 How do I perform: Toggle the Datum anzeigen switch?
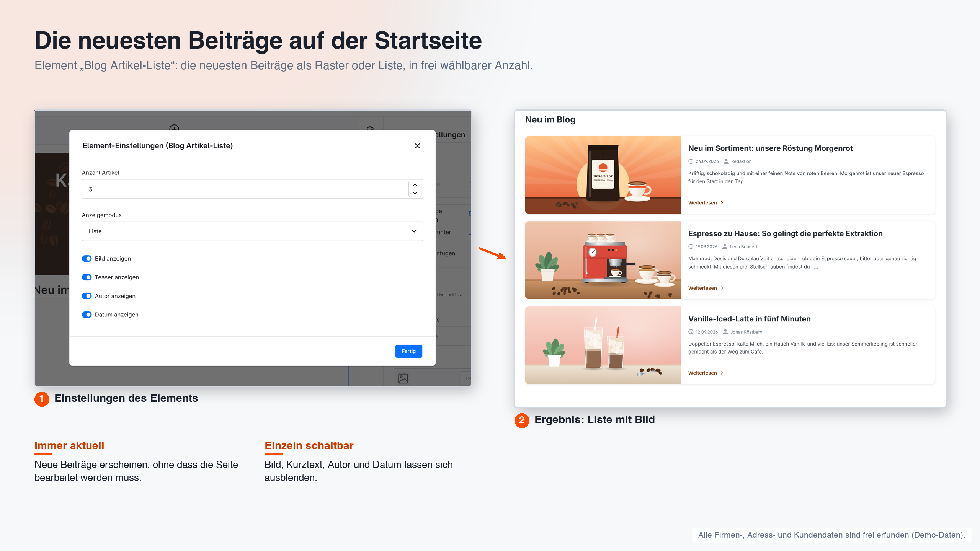[x=87, y=315]
